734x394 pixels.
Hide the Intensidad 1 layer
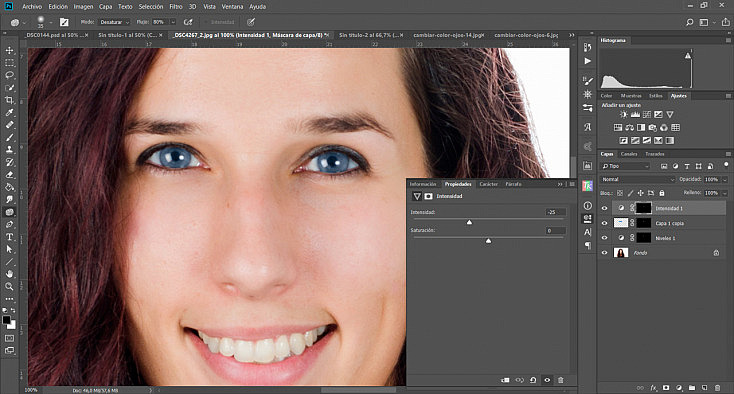(604, 208)
